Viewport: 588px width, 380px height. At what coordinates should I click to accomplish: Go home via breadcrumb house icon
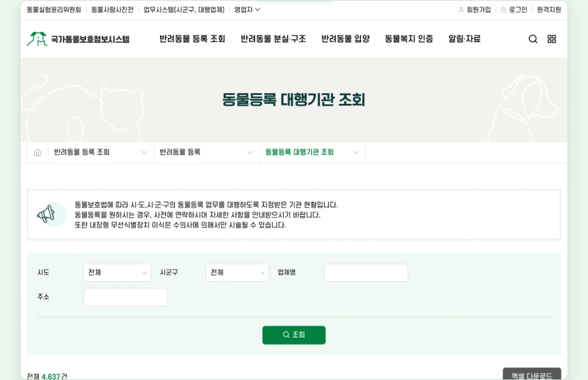(38, 152)
